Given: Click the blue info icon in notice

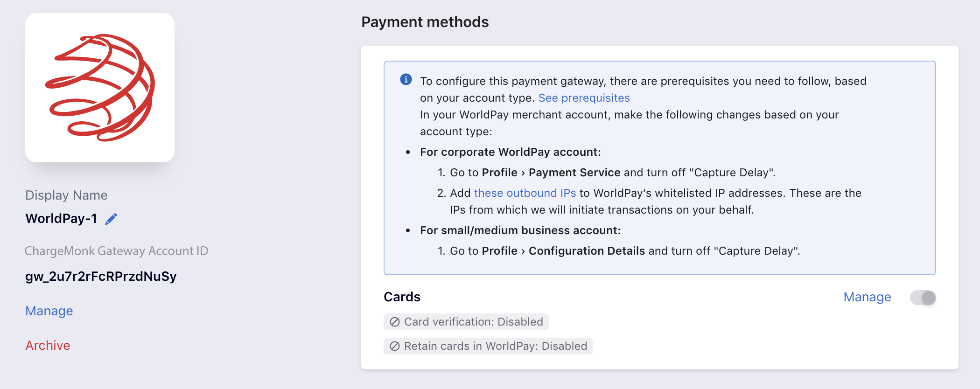Looking at the screenshot, I should 406,79.
